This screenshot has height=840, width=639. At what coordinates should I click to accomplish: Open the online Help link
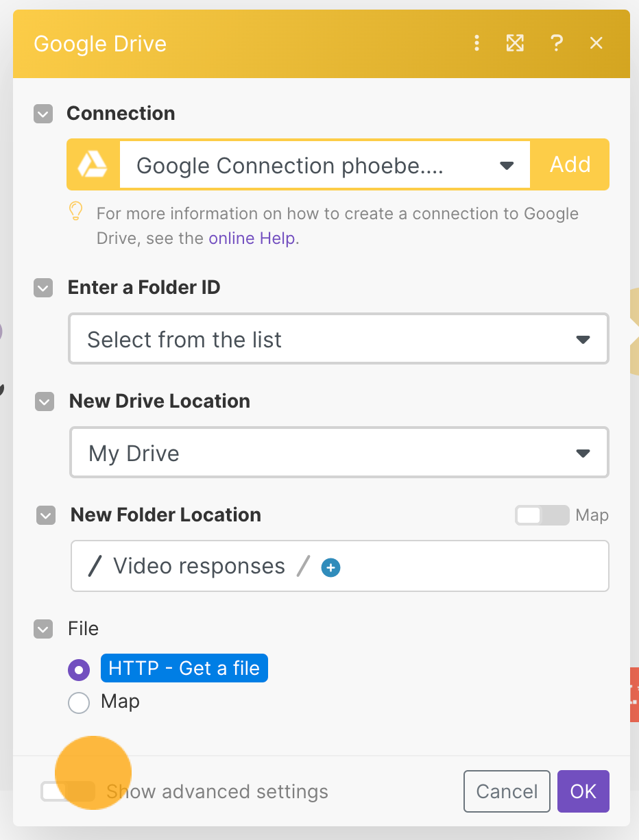coord(252,238)
